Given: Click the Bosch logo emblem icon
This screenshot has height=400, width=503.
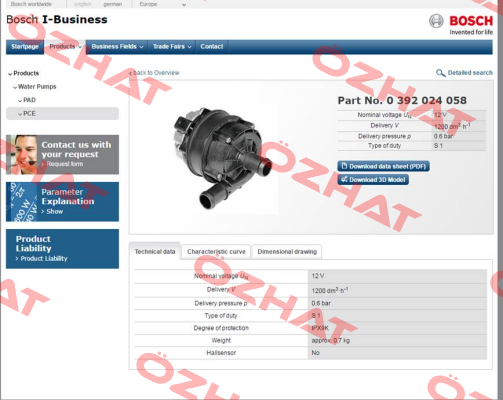Looking at the screenshot, I should point(436,21).
